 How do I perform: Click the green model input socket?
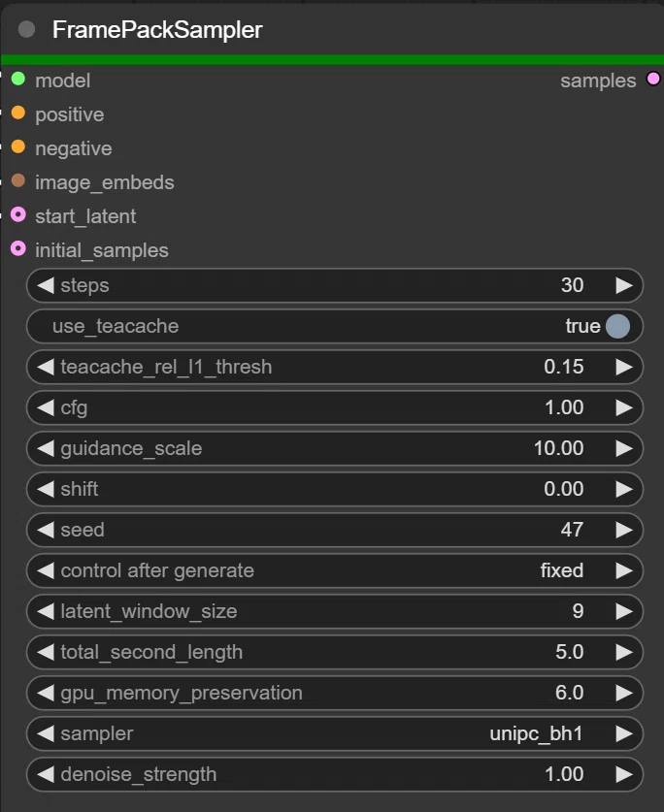tap(18, 79)
